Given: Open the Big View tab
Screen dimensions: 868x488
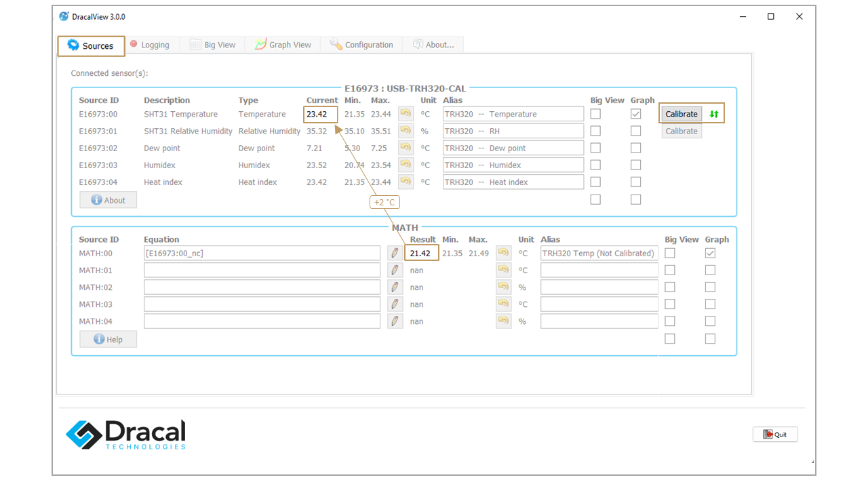Looking at the screenshot, I should coord(213,45).
